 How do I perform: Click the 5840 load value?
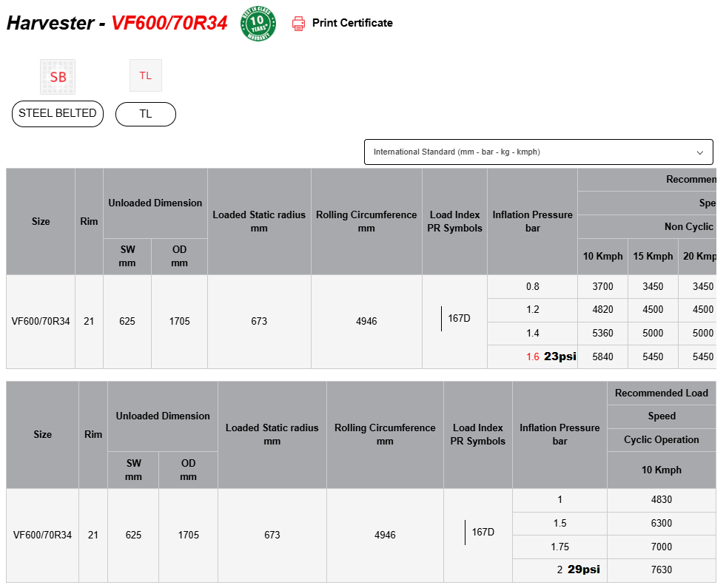602,356
